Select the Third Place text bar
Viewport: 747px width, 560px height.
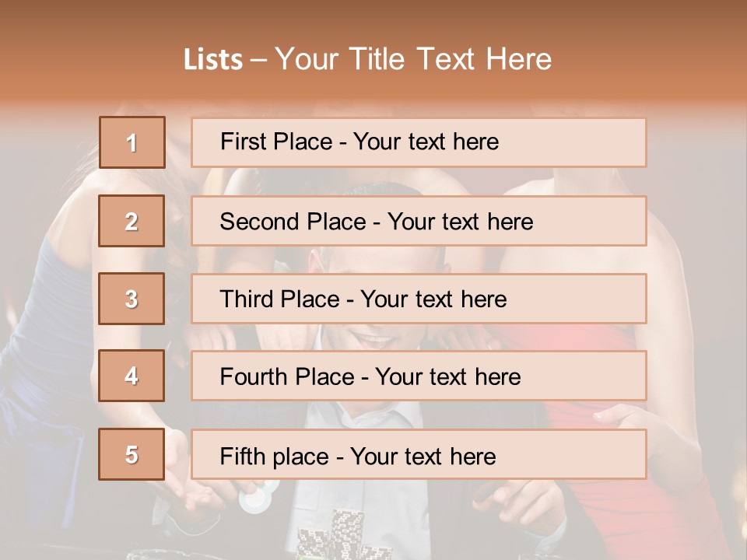click(x=419, y=299)
